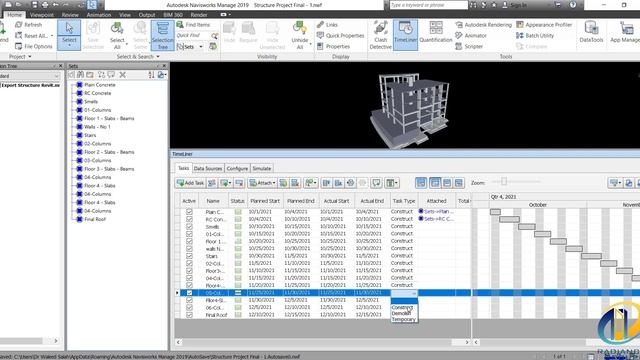Choose Demolish from task type list
The width and height of the screenshot is (640, 360).
pyautogui.click(x=401, y=313)
